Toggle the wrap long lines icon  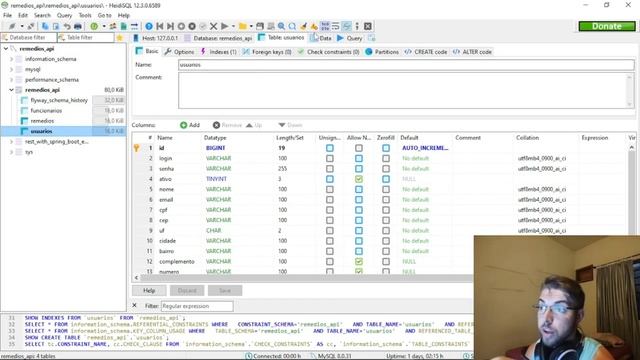pos(336,26)
